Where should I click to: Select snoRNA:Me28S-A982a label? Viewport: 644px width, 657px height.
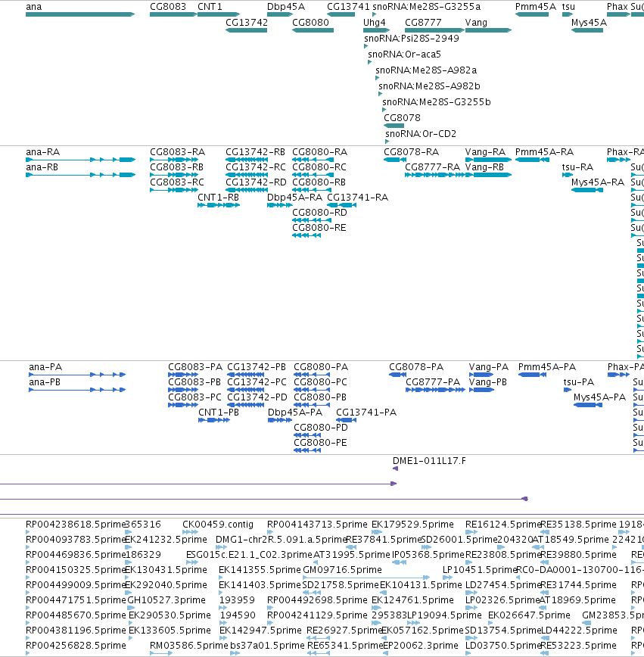point(426,70)
